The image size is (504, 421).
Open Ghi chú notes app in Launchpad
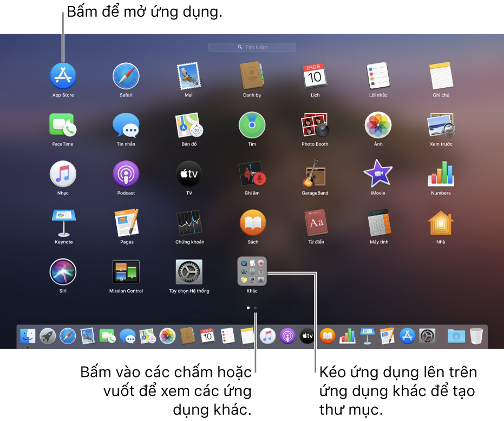click(x=441, y=75)
